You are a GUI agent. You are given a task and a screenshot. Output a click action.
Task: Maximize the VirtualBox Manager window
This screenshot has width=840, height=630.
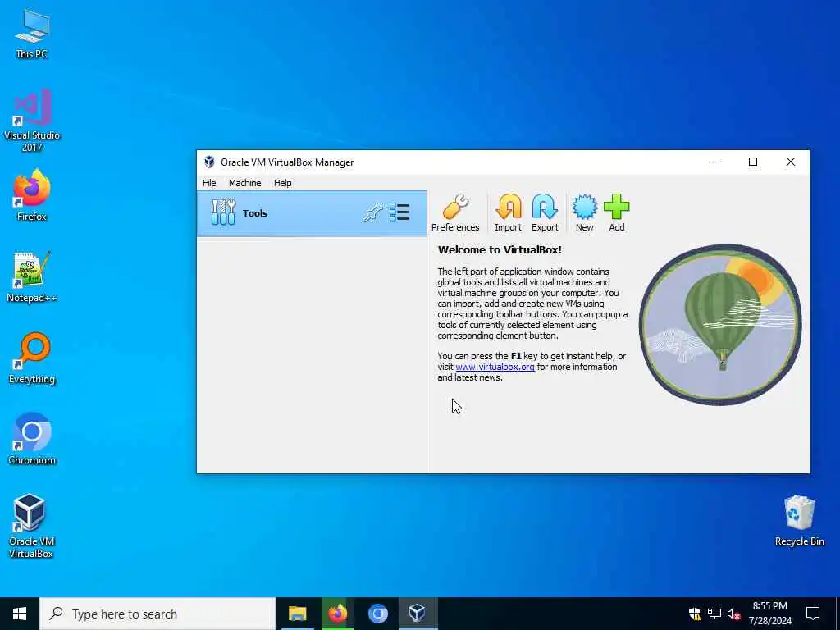(753, 162)
